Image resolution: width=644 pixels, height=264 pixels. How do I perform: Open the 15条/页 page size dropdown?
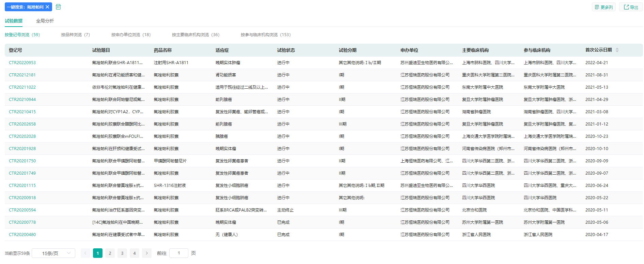coord(53,253)
